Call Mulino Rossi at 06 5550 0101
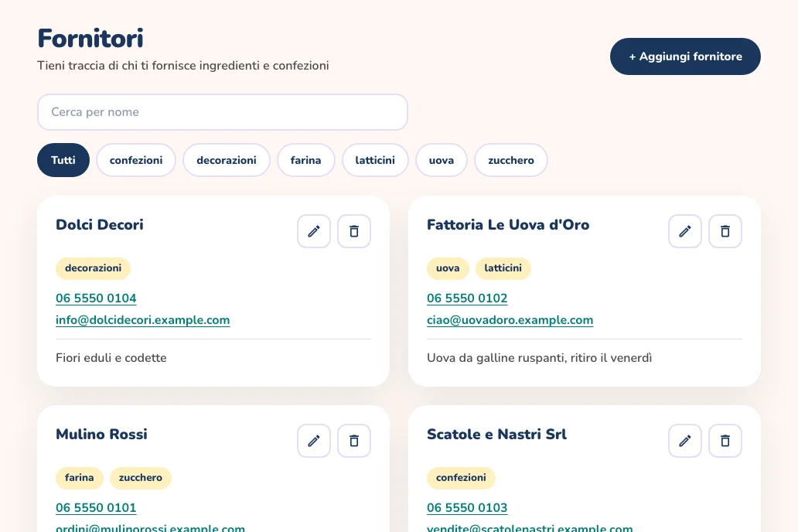 coord(96,507)
